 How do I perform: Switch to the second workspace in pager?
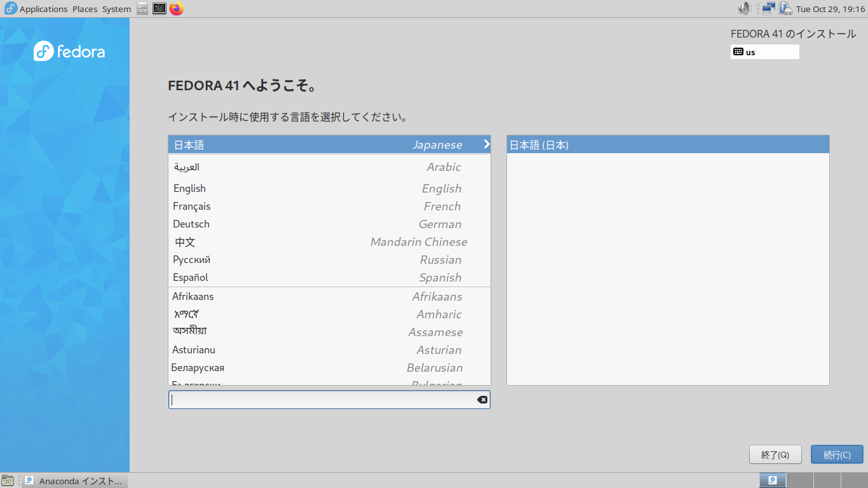click(x=799, y=480)
